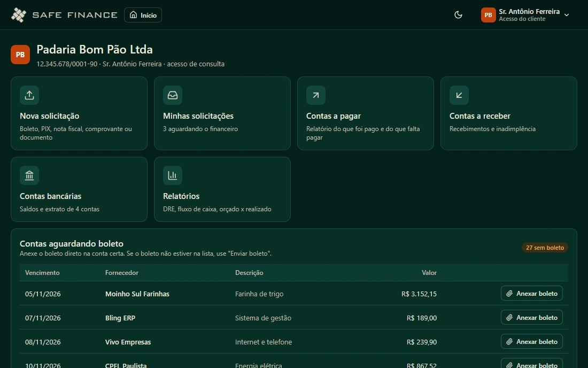Click due date 05/11/2026
Viewport: 588px width, 368px height.
(x=43, y=294)
